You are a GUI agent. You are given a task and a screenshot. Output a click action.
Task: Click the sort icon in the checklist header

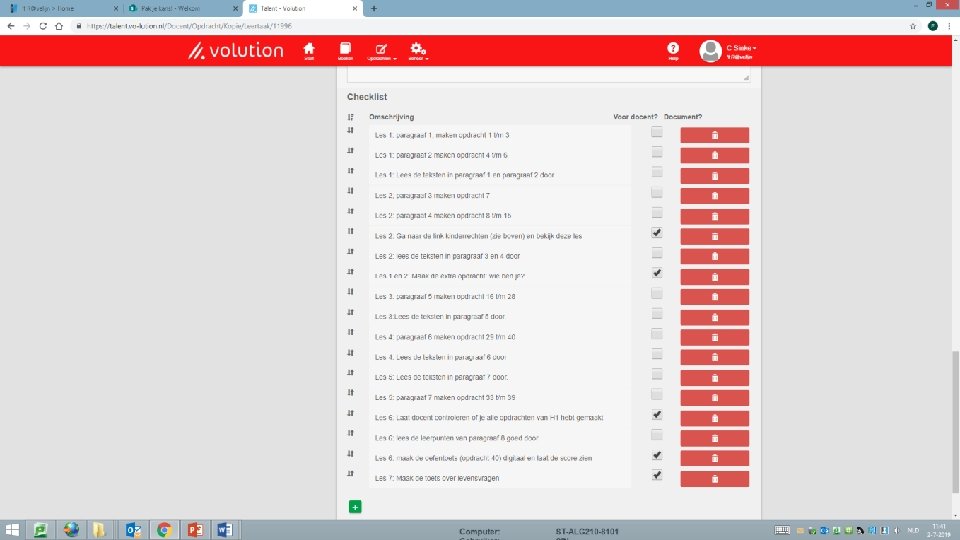[x=351, y=117]
